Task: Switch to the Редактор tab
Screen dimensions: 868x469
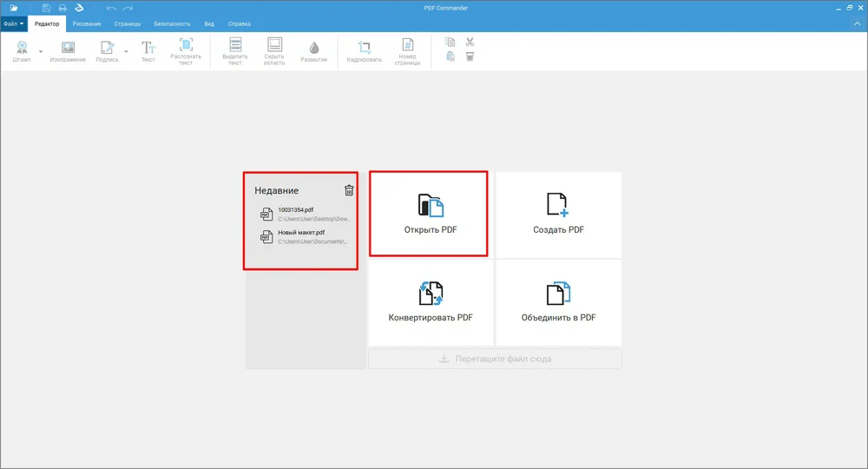Action: [x=47, y=23]
